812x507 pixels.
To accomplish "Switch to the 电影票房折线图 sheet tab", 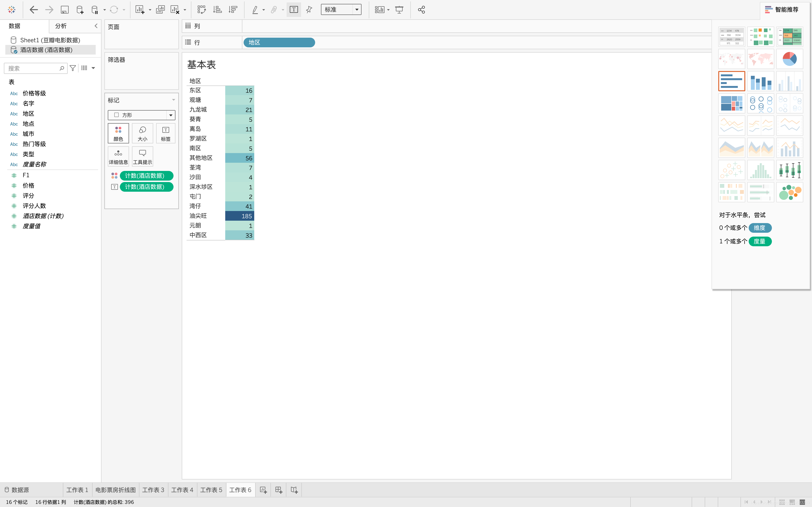I will tap(116, 490).
